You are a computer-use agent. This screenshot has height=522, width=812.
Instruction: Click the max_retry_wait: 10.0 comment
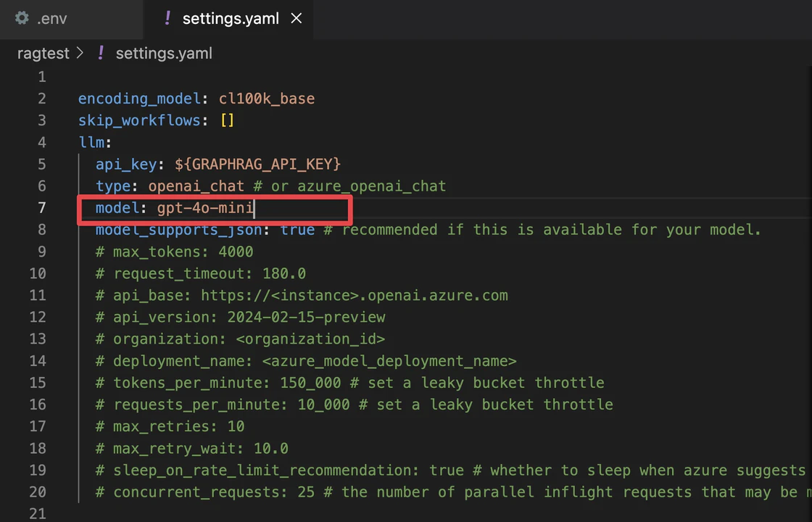click(x=192, y=448)
